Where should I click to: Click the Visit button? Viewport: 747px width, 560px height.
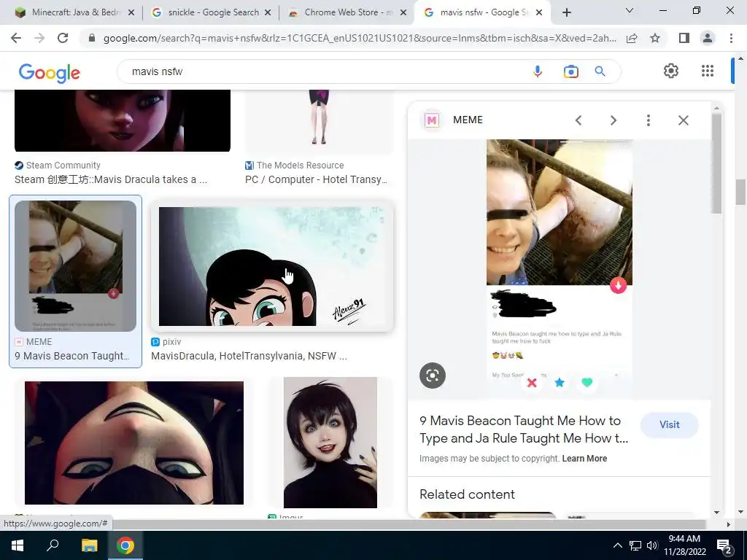click(669, 425)
